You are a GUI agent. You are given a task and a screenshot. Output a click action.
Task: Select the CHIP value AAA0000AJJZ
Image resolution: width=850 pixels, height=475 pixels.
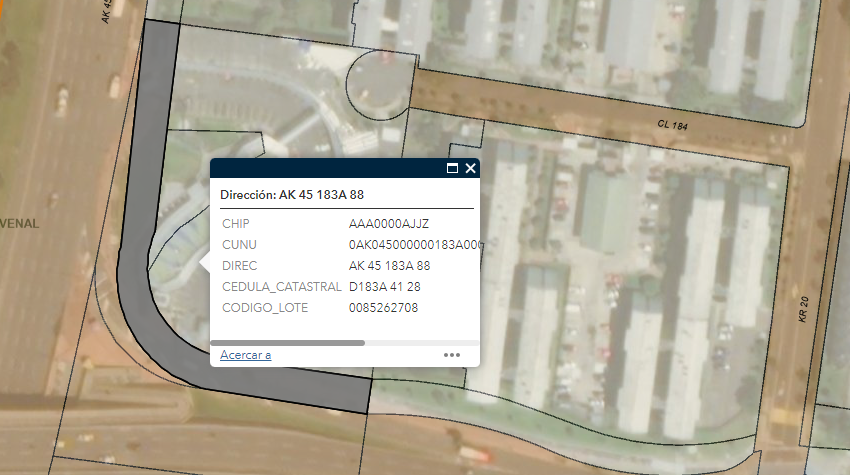[388, 223]
